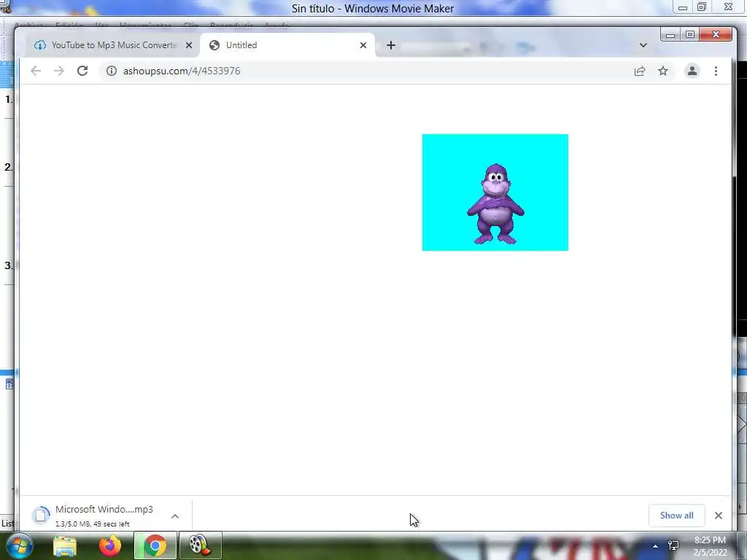Click the purple gorilla image
This screenshot has height=560, width=747.
tap(495, 192)
